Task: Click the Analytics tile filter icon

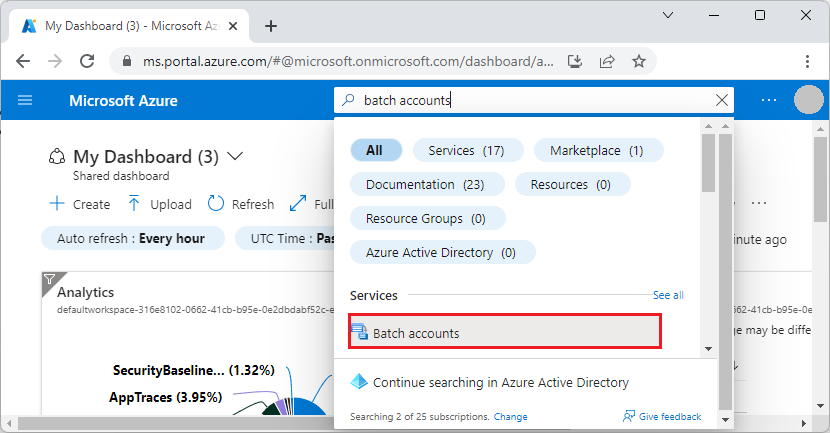Action: [x=48, y=281]
